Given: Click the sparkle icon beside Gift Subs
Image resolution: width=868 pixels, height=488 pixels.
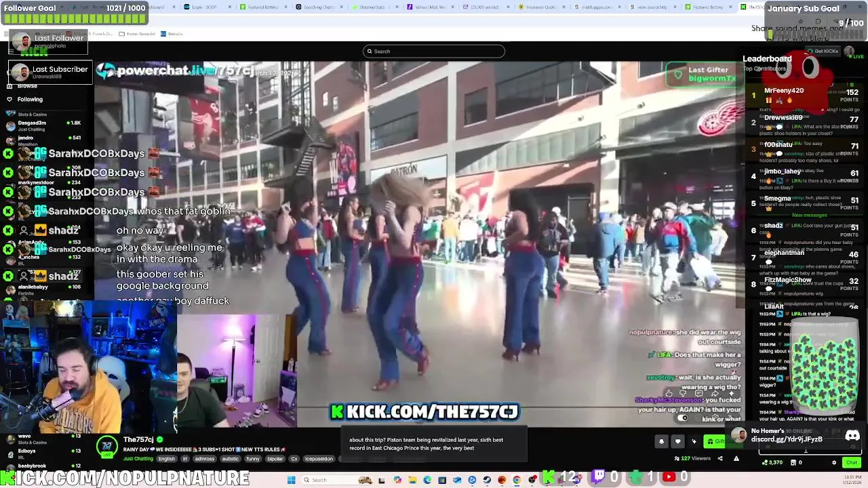Looking at the screenshot, I should 694,441.
